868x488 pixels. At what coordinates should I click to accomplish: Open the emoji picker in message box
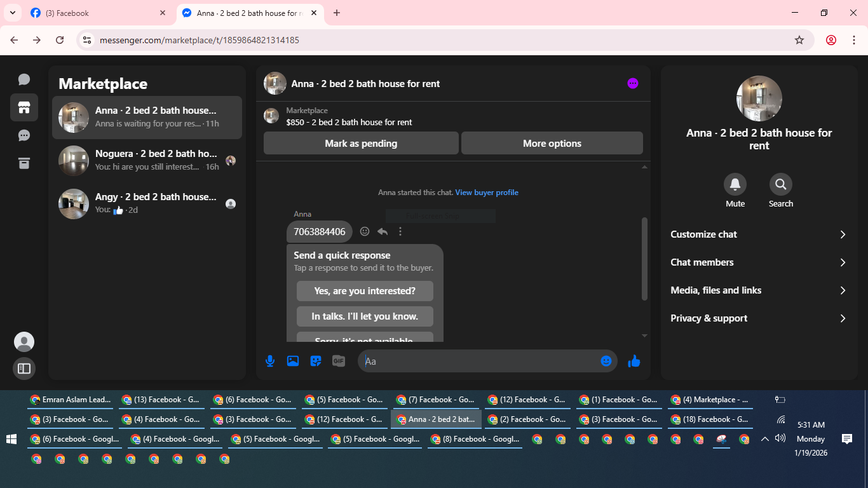click(x=606, y=361)
